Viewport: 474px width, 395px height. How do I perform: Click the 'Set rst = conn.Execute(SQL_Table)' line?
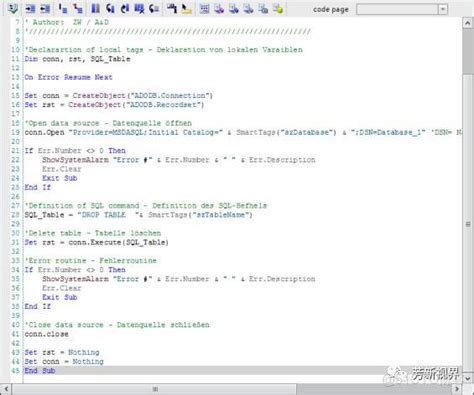[x=96, y=242]
